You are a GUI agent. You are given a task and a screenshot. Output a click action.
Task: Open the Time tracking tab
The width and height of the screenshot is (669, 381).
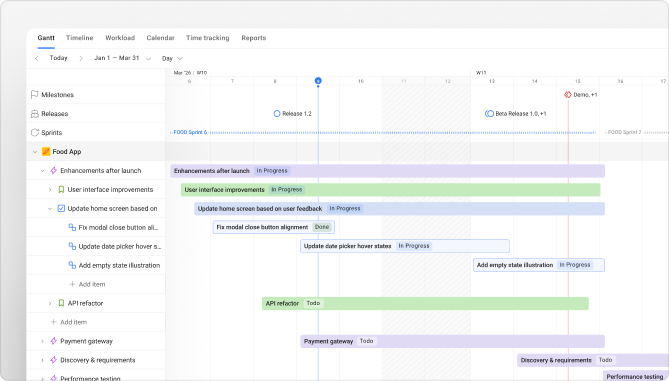207,38
